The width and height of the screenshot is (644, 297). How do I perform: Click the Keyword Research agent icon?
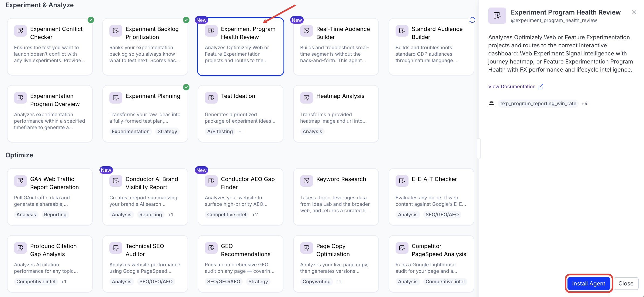pyautogui.click(x=307, y=181)
